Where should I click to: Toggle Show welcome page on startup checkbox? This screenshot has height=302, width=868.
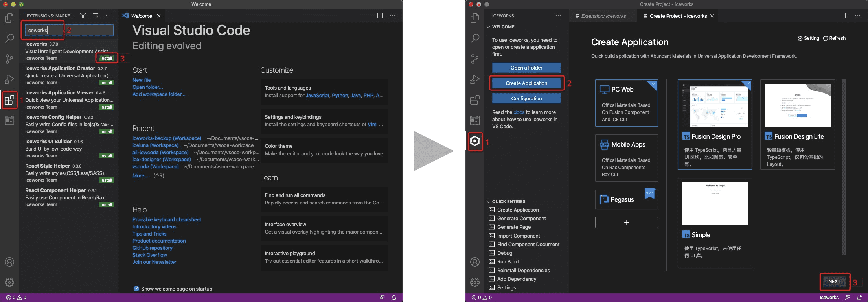point(136,289)
